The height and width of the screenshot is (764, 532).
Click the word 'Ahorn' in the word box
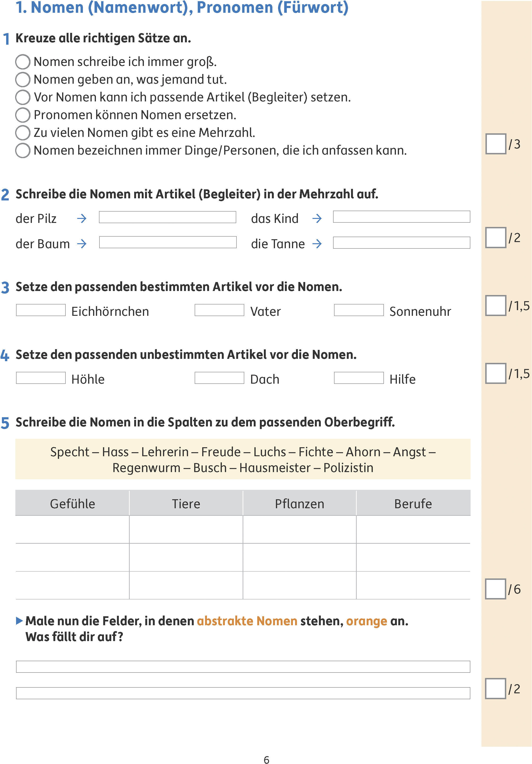coord(363,452)
